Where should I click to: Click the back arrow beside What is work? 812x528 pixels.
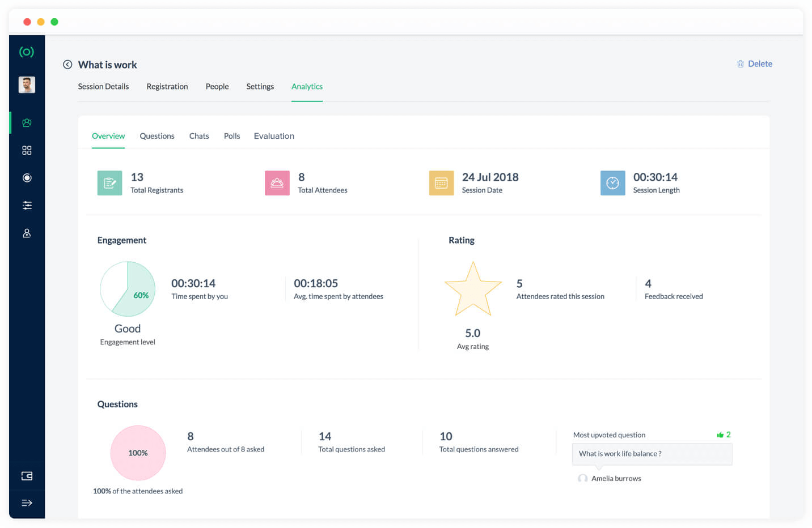67,65
